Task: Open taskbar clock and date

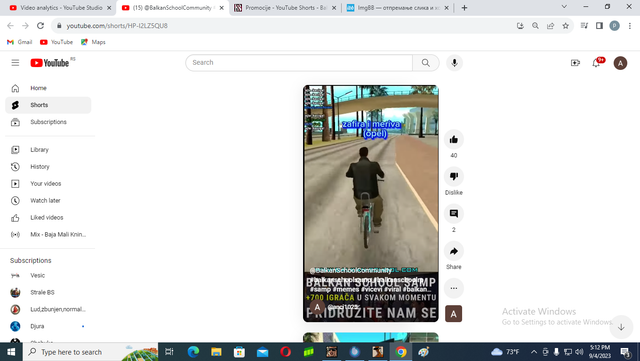Action: point(600,352)
